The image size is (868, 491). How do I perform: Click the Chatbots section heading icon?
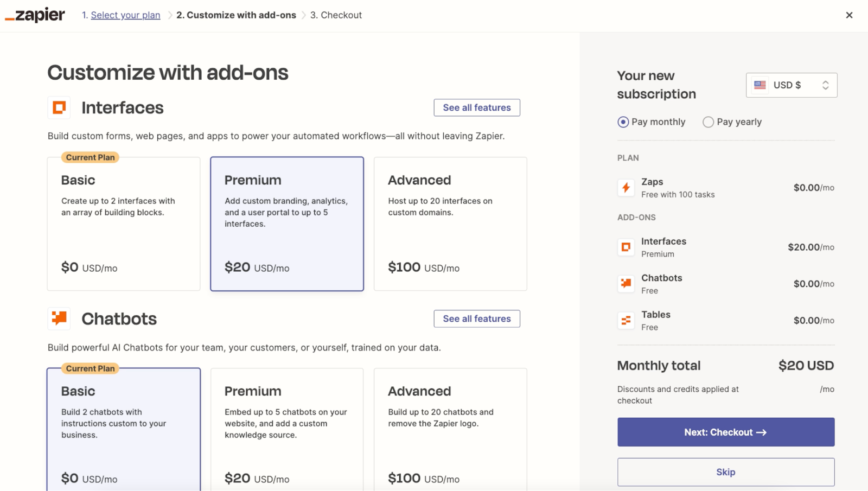59,318
